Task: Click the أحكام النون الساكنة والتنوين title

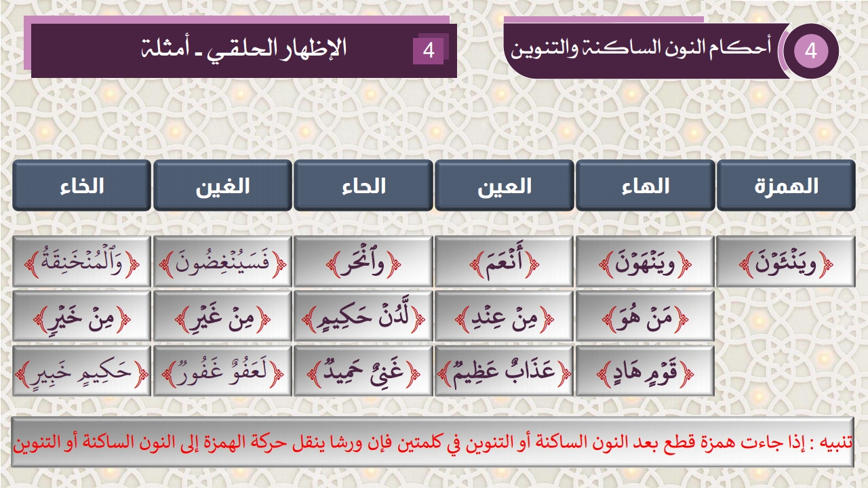Action: (641, 50)
